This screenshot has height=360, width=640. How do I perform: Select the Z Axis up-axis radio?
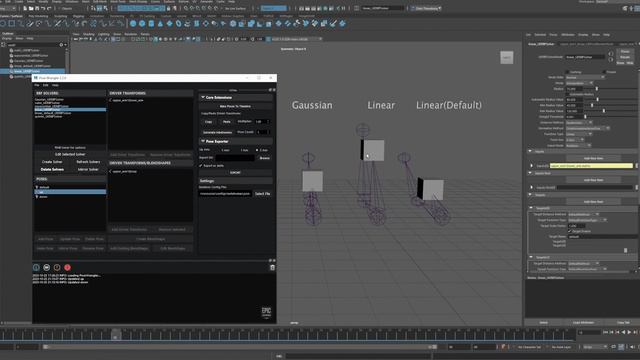click(x=257, y=150)
